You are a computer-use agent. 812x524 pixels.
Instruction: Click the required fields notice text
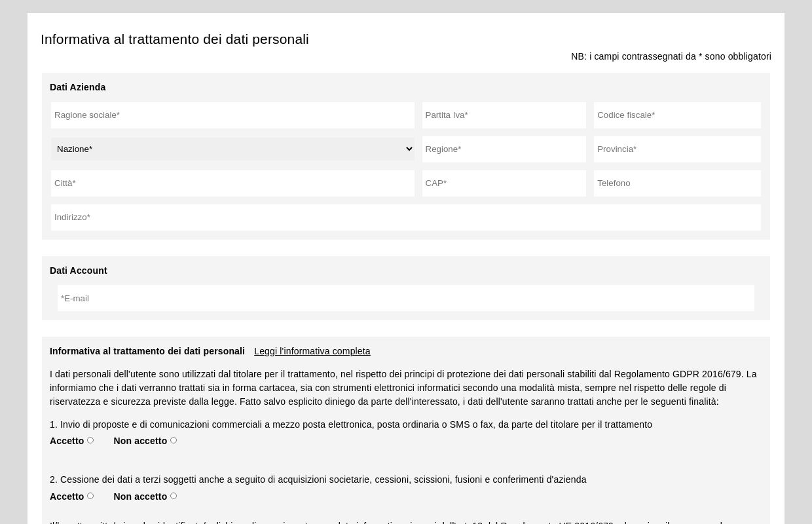[x=671, y=56]
